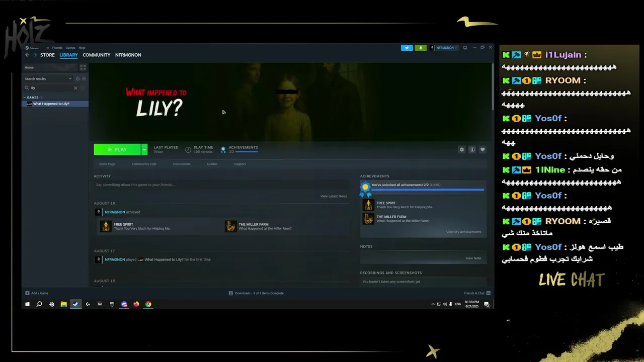Click Free Spirit icon in Achievements panel
The height and width of the screenshot is (362, 644).
tap(368, 205)
